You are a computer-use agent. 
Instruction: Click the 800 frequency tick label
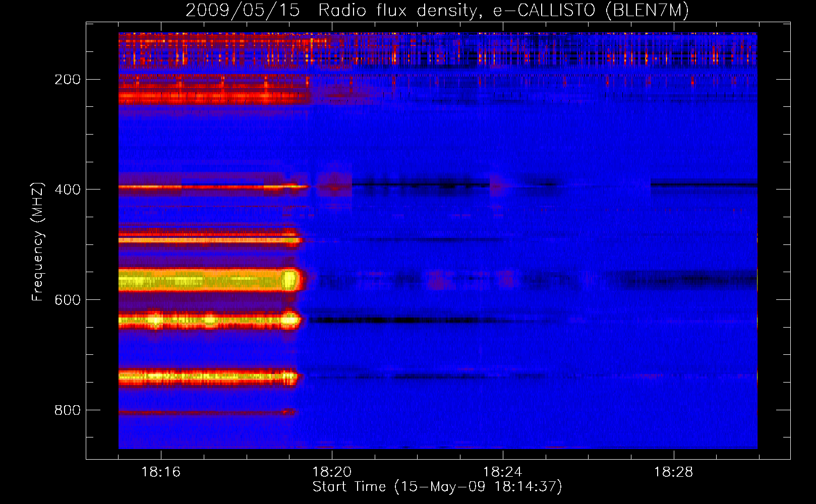point(68,410)
